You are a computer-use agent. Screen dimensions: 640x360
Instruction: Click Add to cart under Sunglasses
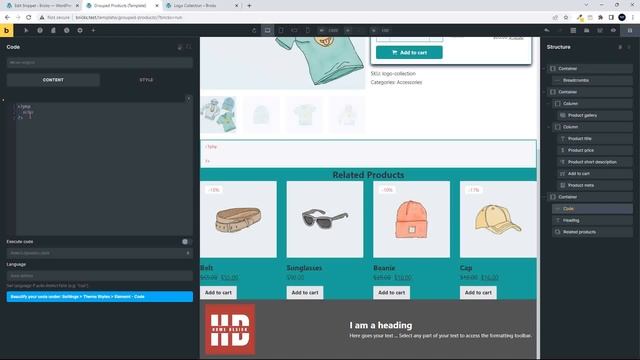[x=305, y=293]
